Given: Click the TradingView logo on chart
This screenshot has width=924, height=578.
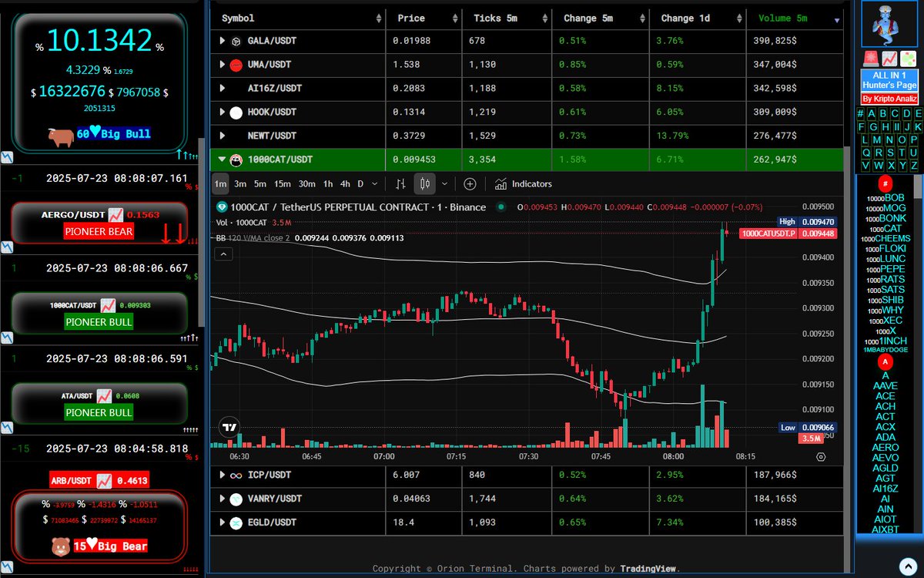Looking at the screenshot, I should (229, 427).
